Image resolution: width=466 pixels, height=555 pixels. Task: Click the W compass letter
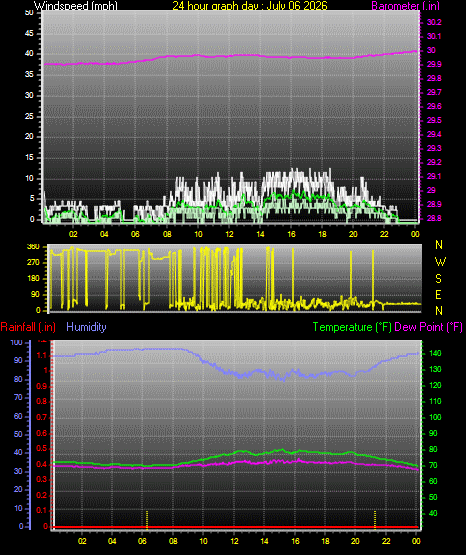440,262
